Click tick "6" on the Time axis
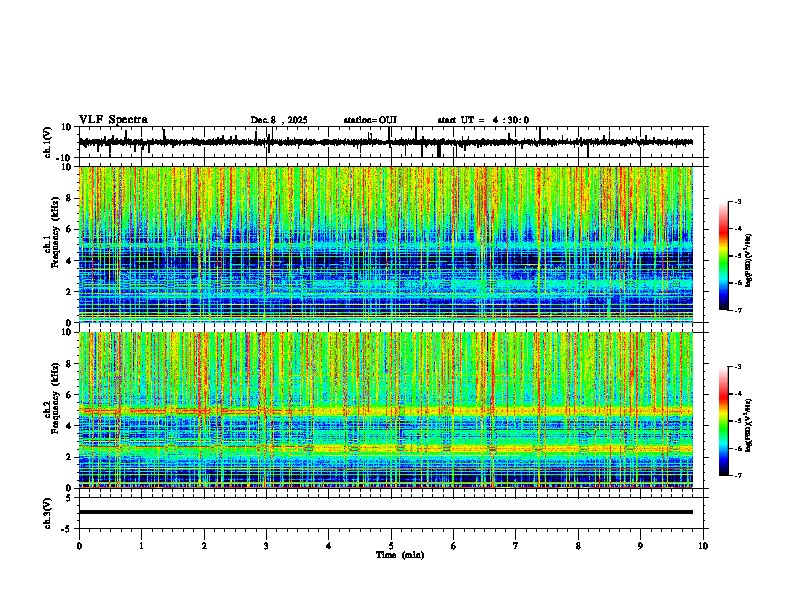The width and height of the screenshot is (792, 612). click(x=453, y=546)
